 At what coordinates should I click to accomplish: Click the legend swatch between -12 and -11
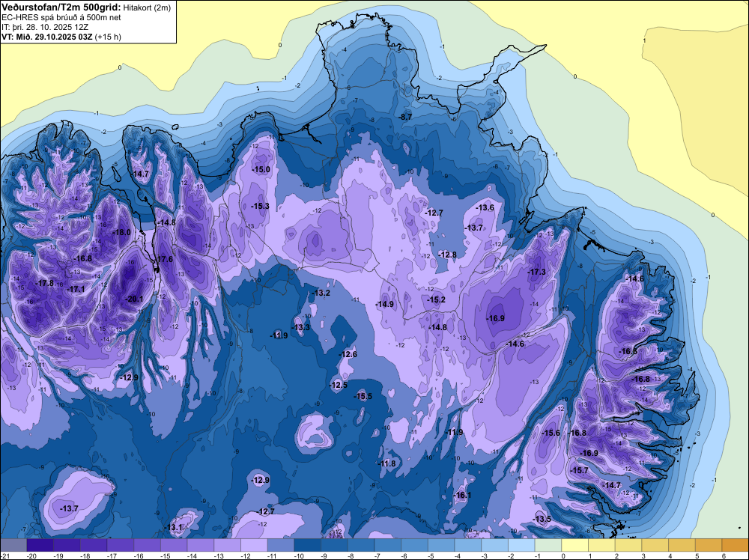[254, 545]
